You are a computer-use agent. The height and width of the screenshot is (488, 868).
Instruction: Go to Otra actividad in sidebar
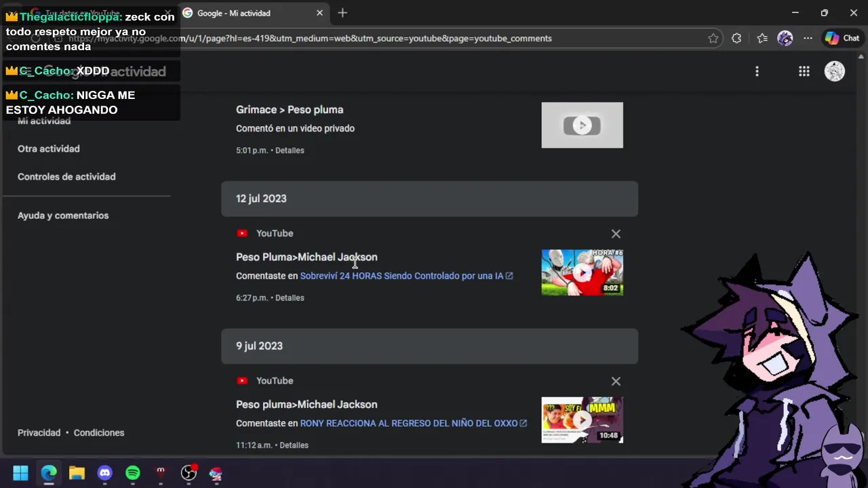49,148
